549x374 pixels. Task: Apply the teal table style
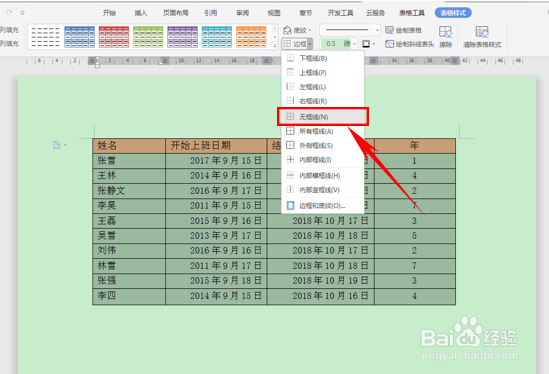point(217,37)
